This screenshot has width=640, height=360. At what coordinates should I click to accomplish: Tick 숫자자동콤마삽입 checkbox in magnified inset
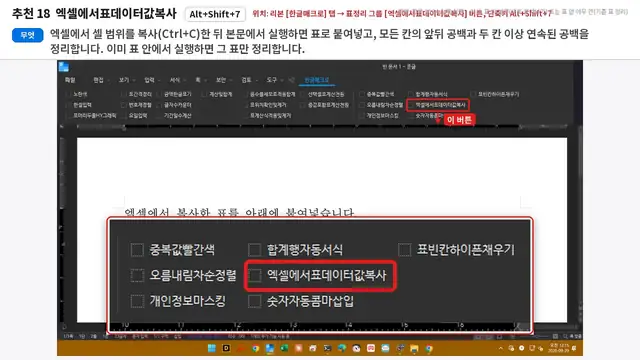pos(255,301)
